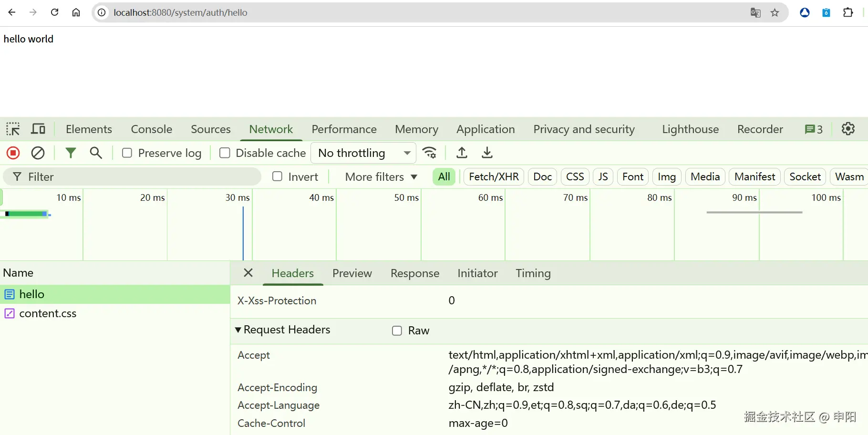Open the DevTools settings gear
868x435 pixels.
click(848, 129)
